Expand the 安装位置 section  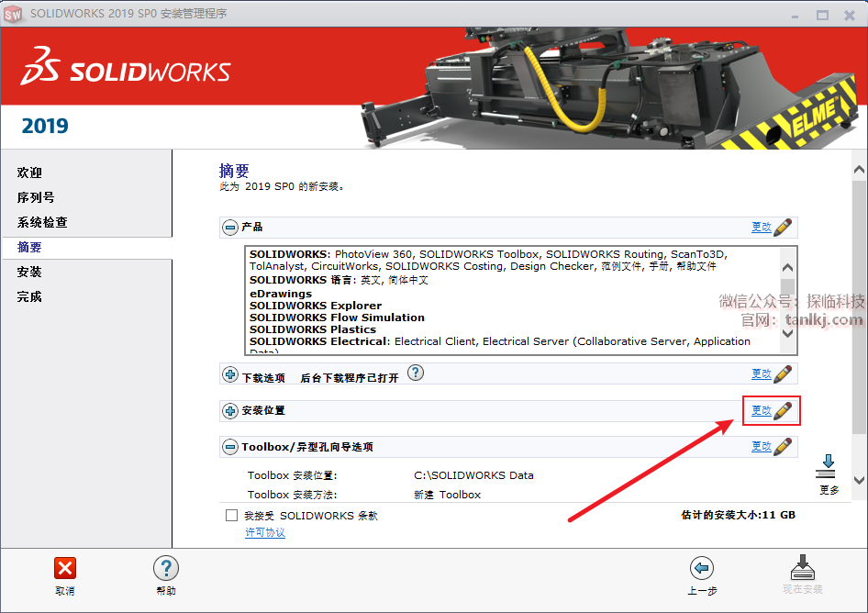230,410
